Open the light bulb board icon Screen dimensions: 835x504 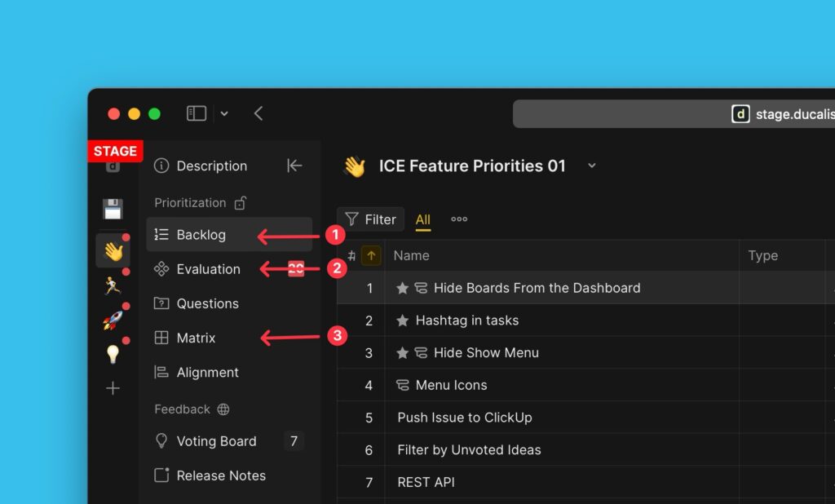113,354
